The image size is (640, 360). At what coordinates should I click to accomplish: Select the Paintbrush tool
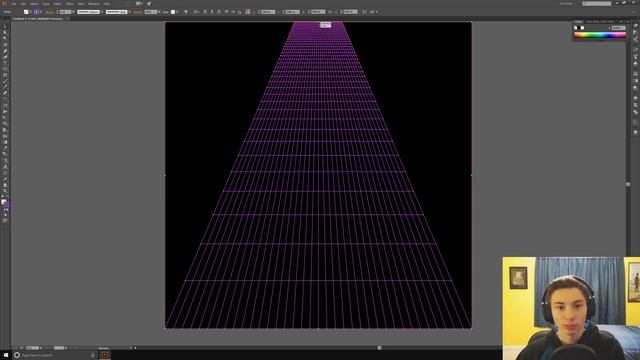tap(5, 81)
